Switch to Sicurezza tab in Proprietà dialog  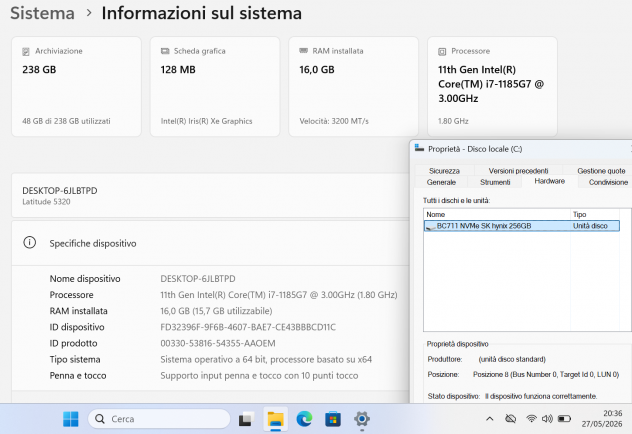tap(444, 171)
